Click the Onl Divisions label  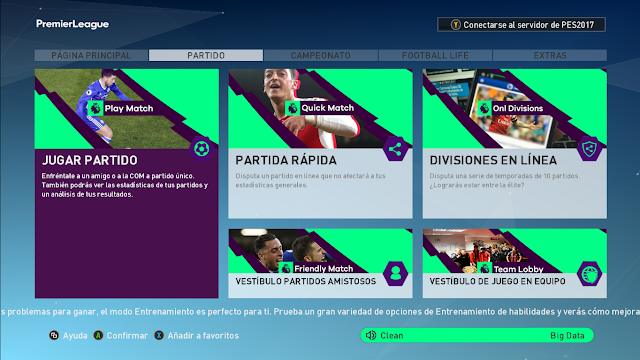518,108
